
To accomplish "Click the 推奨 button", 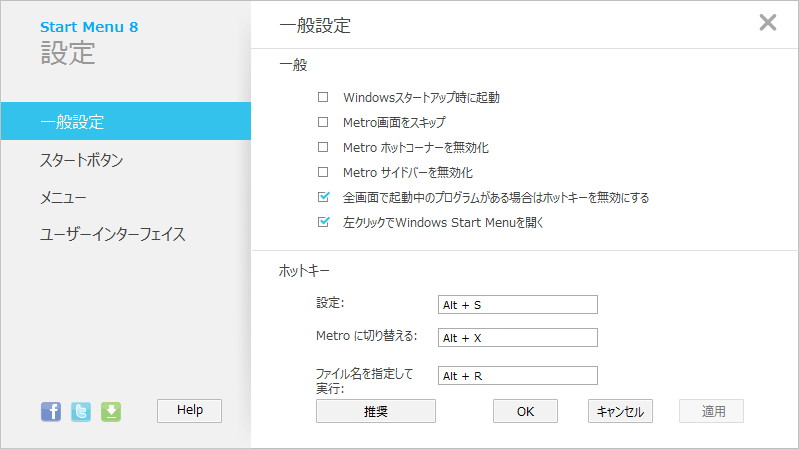I will click(x=376, y=411).
